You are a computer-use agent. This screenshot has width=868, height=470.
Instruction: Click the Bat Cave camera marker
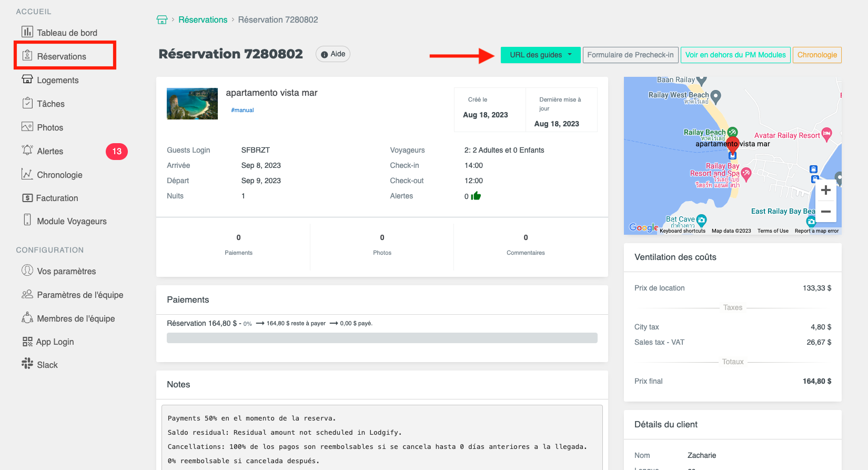701,220
